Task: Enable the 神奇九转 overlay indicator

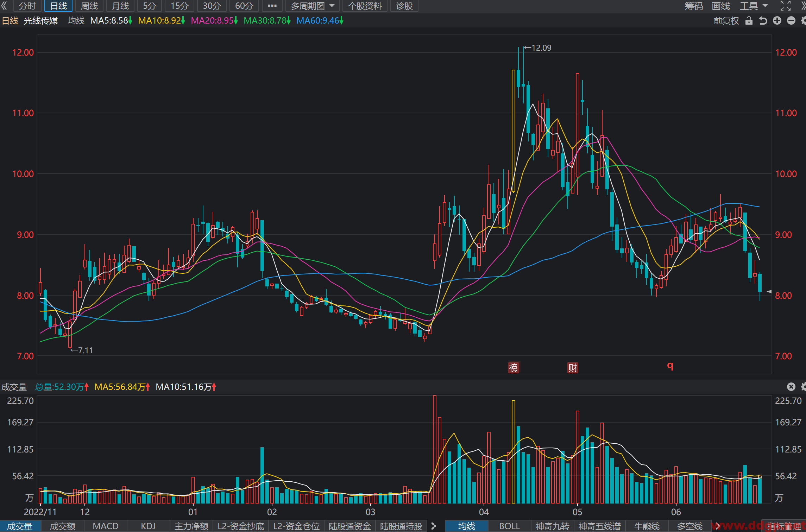Action: [x=552, y=526]
